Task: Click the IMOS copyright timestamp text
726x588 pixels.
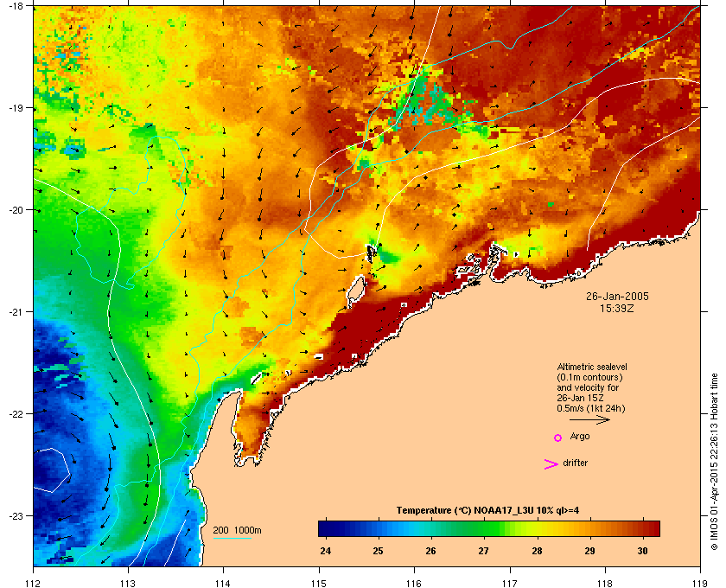Action: coord(715,462)
